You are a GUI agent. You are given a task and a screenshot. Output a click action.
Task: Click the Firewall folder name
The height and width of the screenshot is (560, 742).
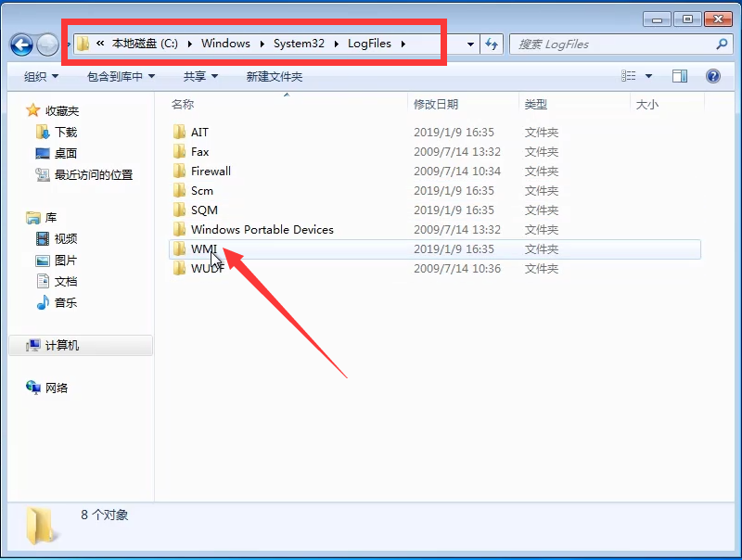click(x=211, y=171)
